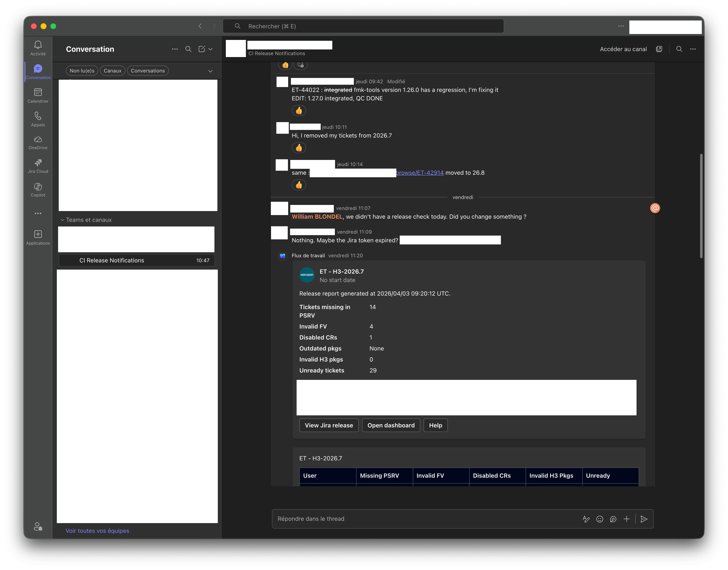Click the Loop components icon in reply box

click(613, 519)
